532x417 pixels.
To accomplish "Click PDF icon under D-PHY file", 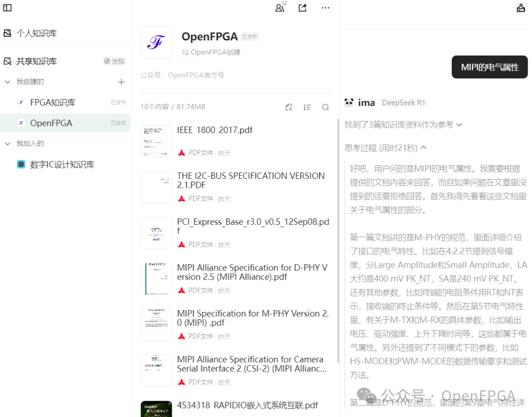I will (181, 290).
